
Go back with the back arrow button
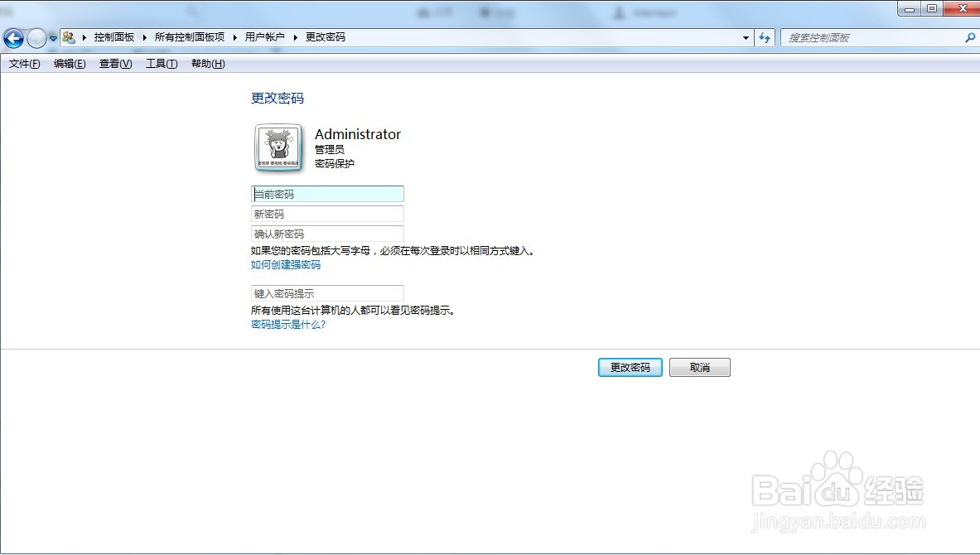point(14,38)
